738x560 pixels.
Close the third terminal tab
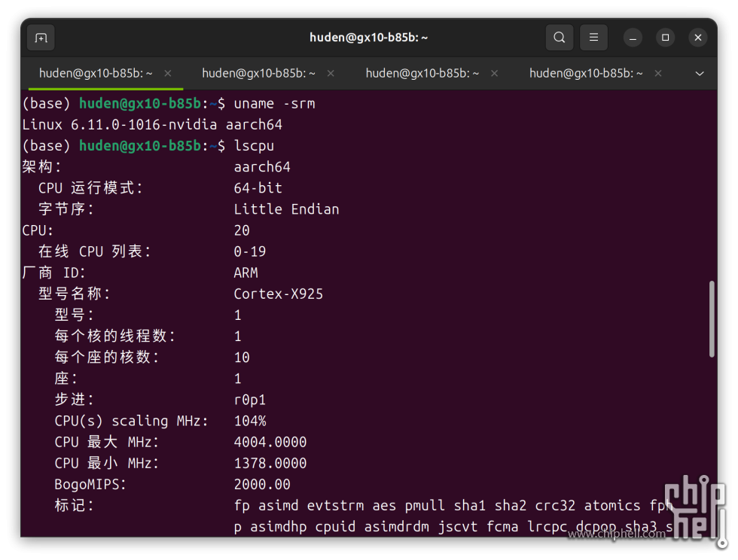[495, 73]
